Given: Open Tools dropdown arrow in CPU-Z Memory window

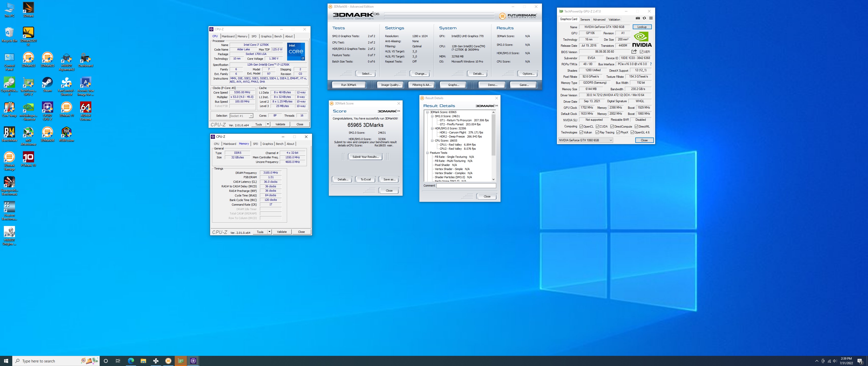Looking at the screenshot, I should click(x=269, y=232).
